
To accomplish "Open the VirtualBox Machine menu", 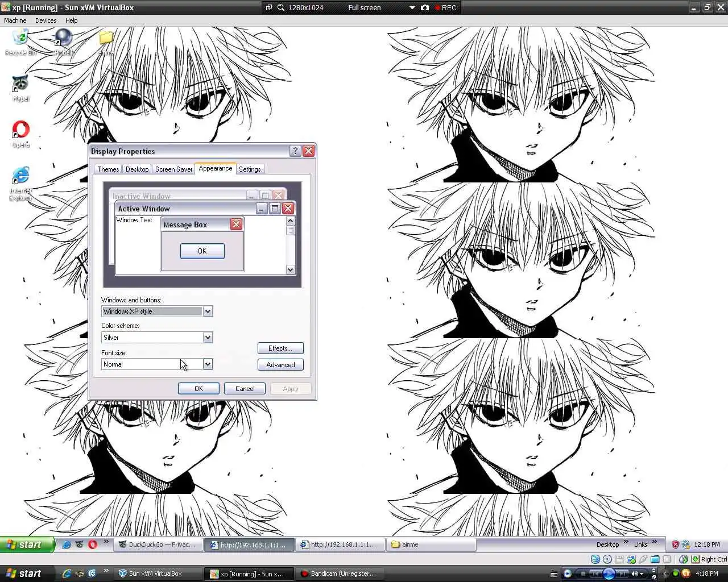I will pos(15,20).
